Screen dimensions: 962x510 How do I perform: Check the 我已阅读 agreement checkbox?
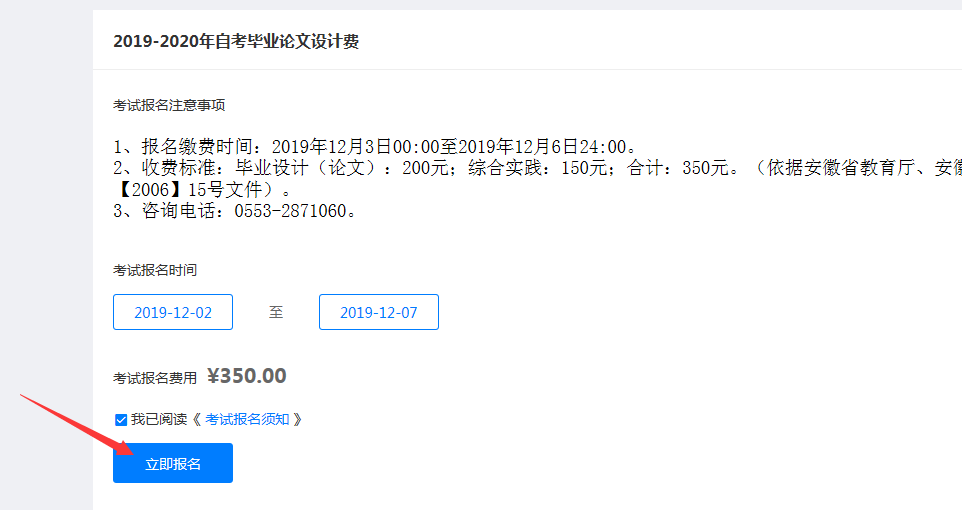pyautogui.click(x=121, y=420)
